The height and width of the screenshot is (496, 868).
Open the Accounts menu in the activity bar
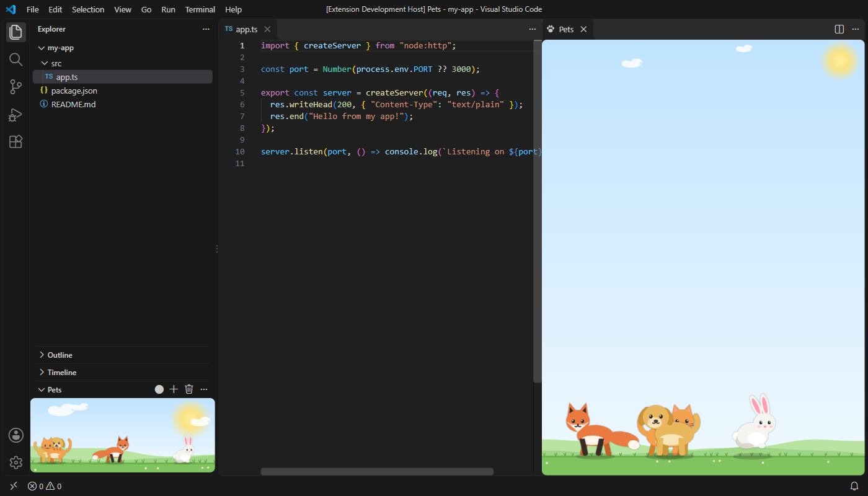pos(16,435)
